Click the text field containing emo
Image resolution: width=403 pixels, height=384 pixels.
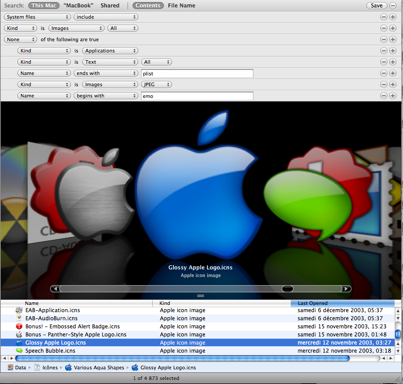(x=197, y=96)
